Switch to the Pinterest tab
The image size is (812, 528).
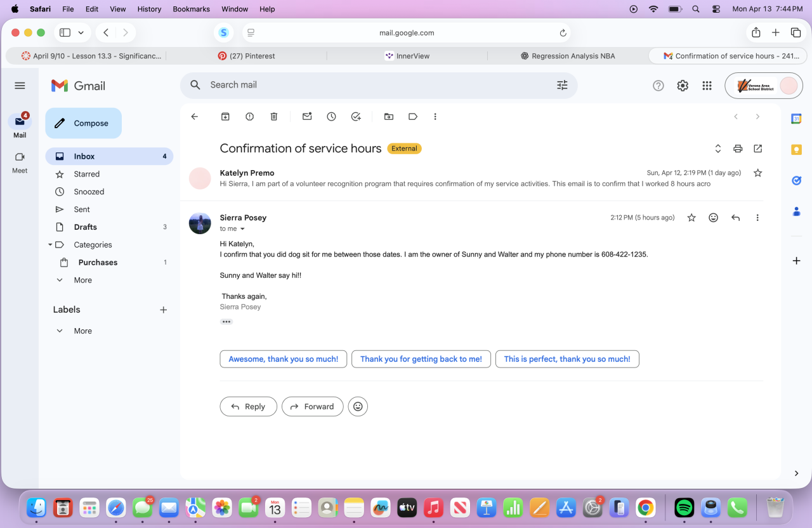246,56
